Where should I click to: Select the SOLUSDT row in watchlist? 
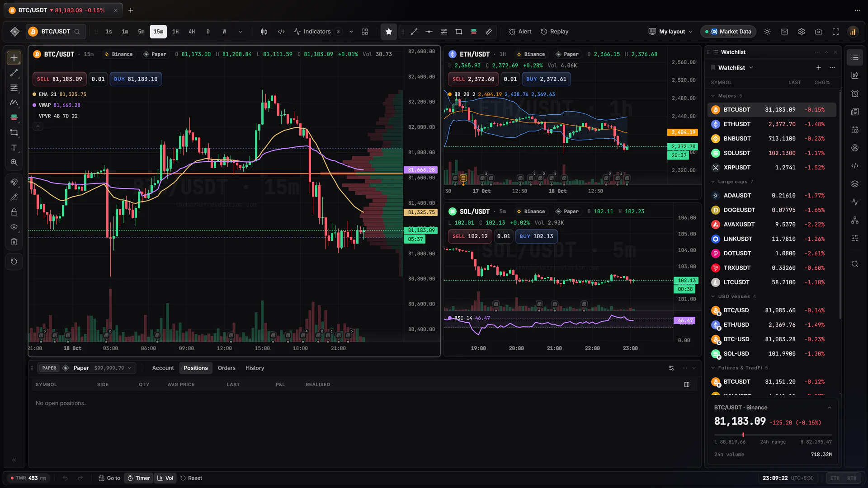click(772, 153)
